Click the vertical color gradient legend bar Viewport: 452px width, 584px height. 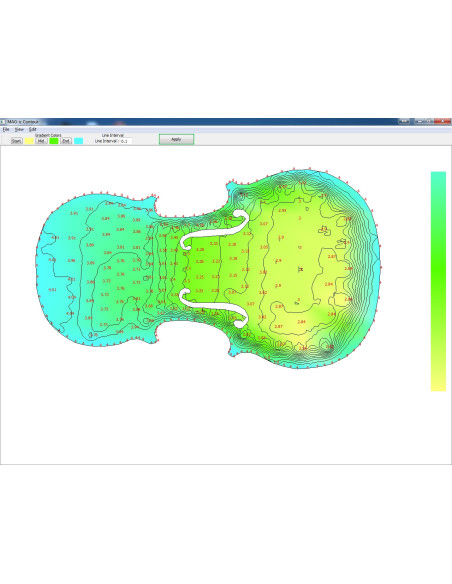(x=438, y=281)
